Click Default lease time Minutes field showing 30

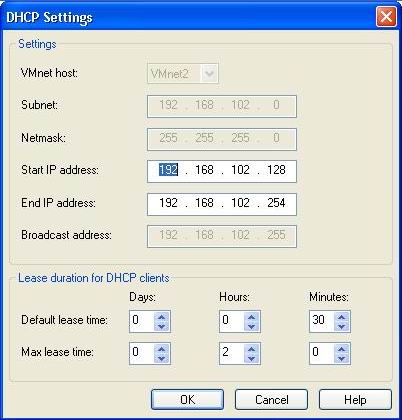coord(322,321)
